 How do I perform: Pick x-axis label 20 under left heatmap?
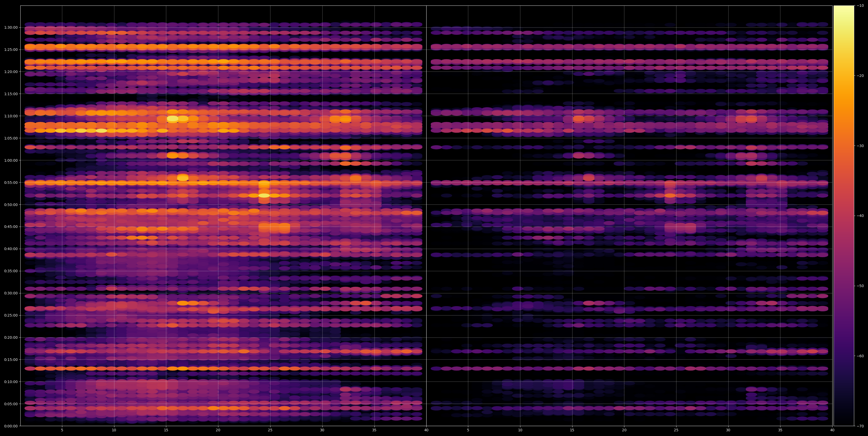click(218, 430)
